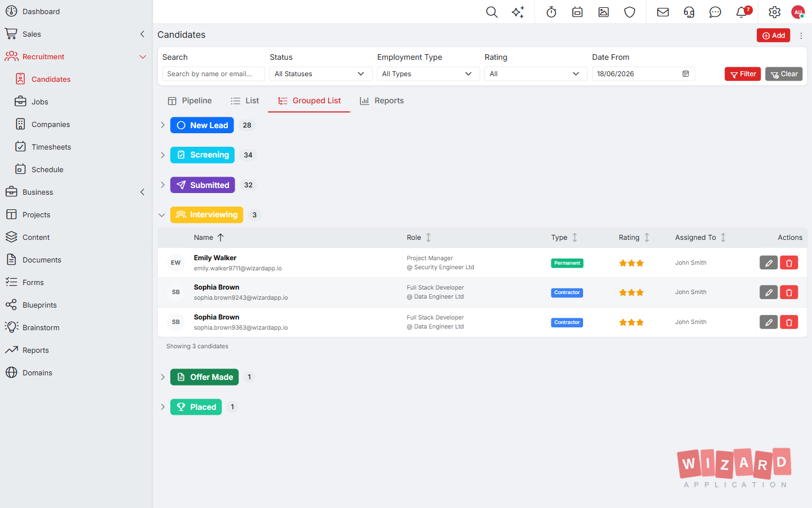This screenshot has height=508, width=812.
Task: Open the Employment Type All Types dropdown
Action: click(428, 74)
